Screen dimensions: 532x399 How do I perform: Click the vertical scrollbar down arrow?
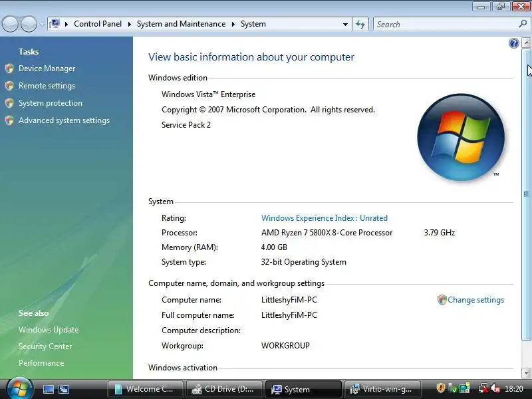pos(526,373)
